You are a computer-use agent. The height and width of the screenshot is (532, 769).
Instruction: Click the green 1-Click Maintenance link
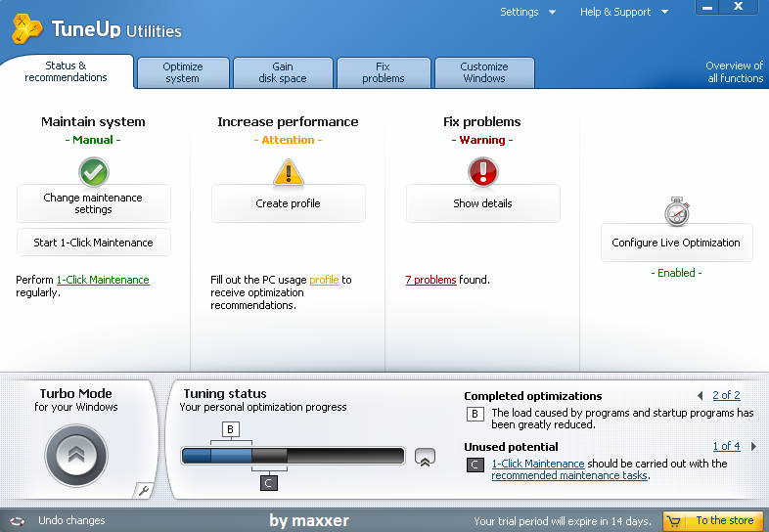click(x=103, y=280)
